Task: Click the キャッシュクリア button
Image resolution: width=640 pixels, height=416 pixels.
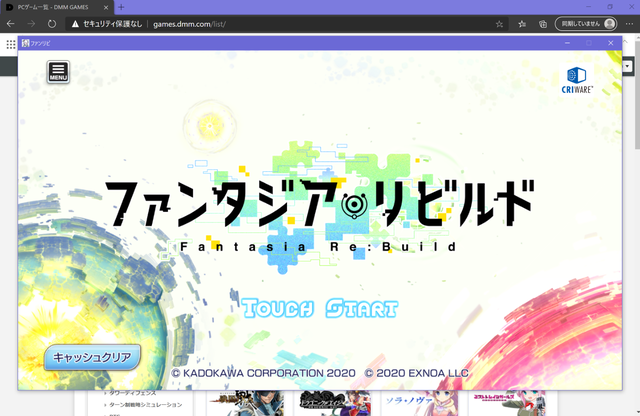Action: click(x=92, y=357)
